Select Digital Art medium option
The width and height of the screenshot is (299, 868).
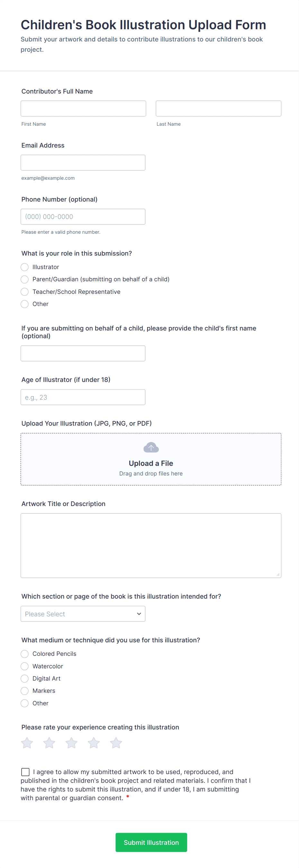click(25, 678)
